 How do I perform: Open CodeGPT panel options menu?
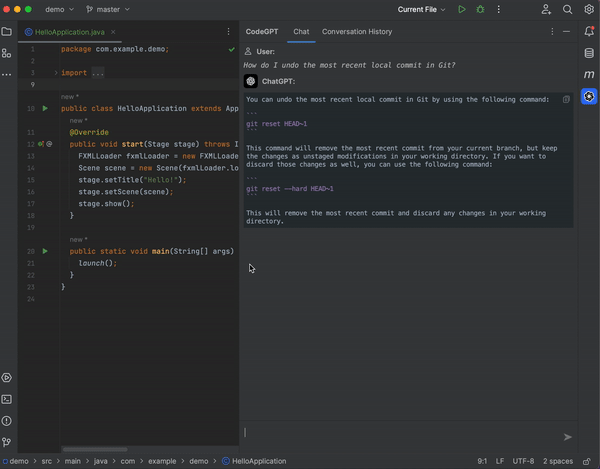(x=552, y=32)
